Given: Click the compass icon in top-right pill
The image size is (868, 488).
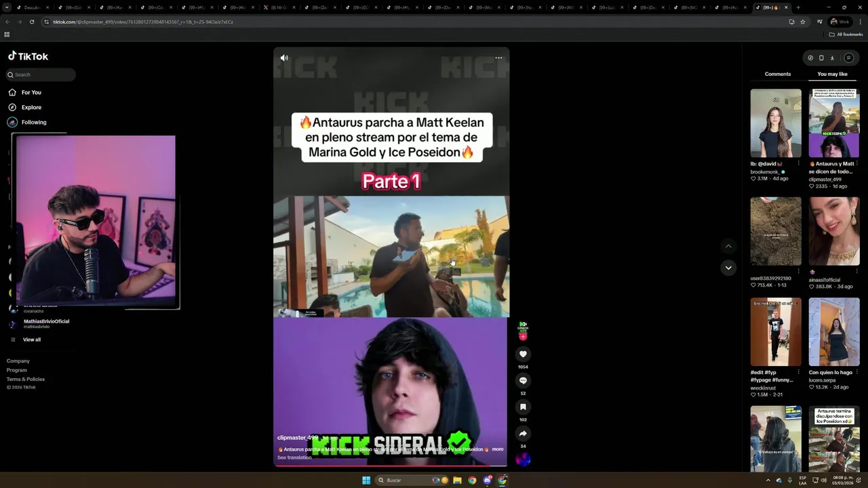Looking at the screenshot, I should [x=810, y=58].
